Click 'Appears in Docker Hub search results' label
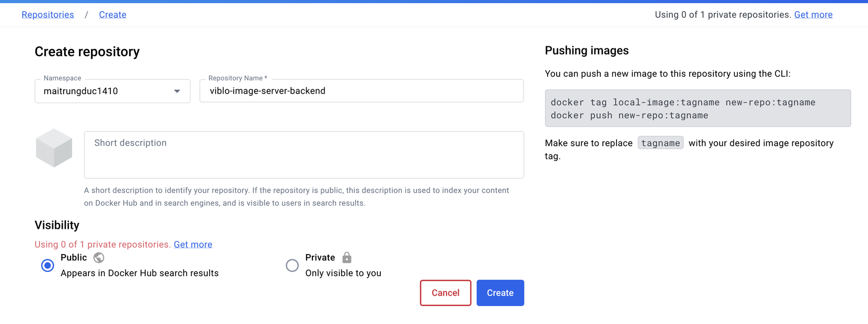The width and height of the screenshot is (868, 324). tap(139, 273)
